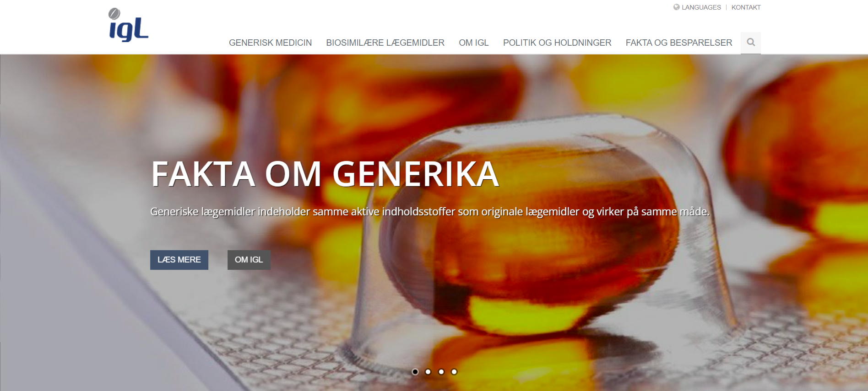Switch to the fourth carousel slide dot
This screenshot has height=391, width=868.
pyautogui.click(x=454, y=372)
